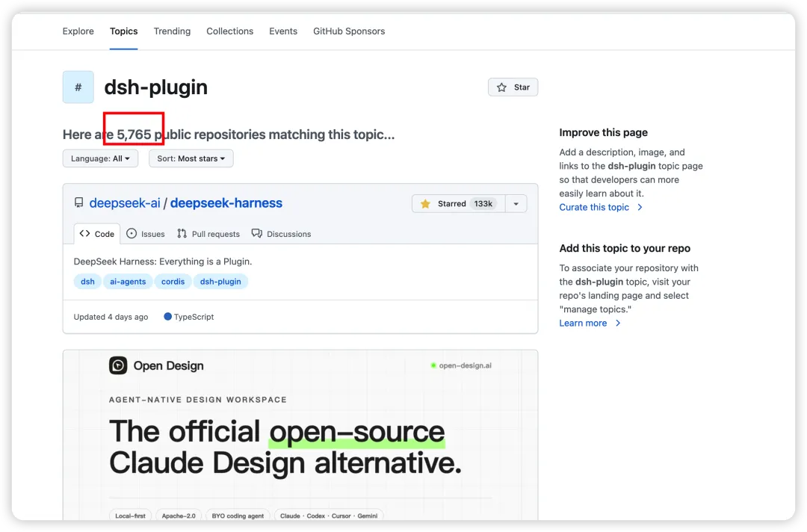Open the Sort: Most stars dropdown
This screenshot has height=532, width=807.
pos(191,158)
